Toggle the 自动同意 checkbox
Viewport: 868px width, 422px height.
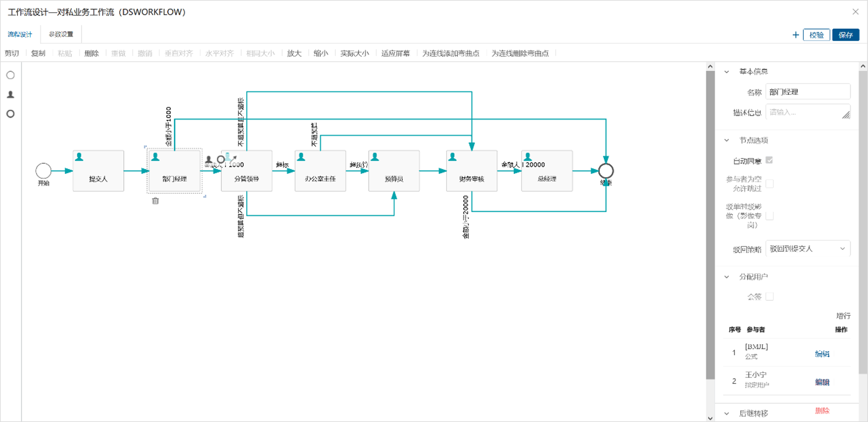point(769,160)
